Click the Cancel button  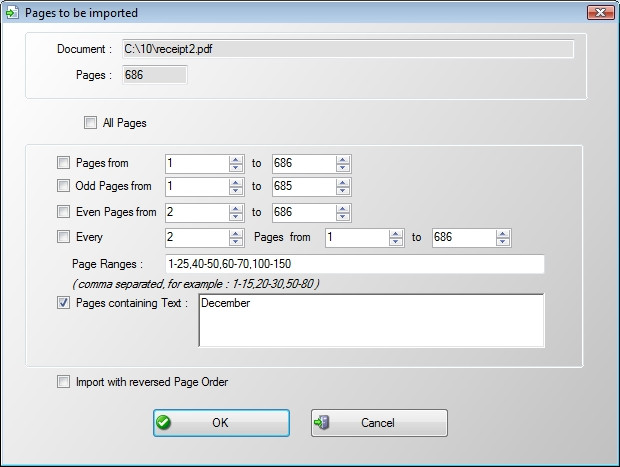(x=379, y=423)
